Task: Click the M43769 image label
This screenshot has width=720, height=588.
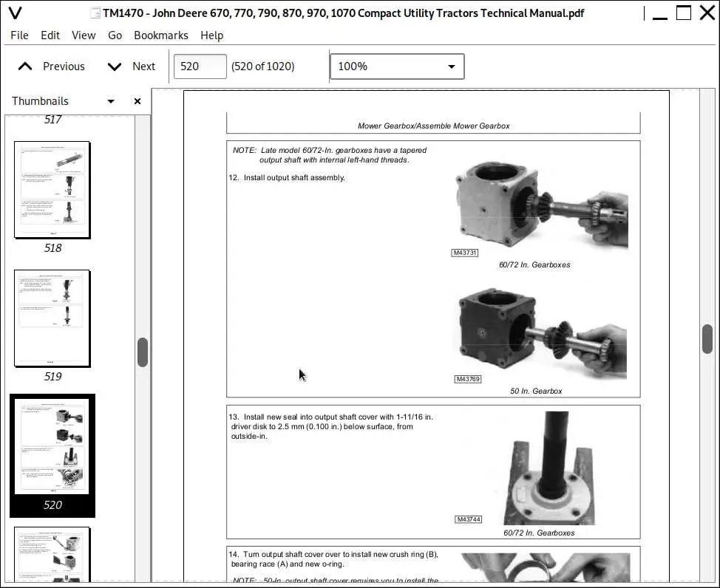Action: tap(468, 379)
